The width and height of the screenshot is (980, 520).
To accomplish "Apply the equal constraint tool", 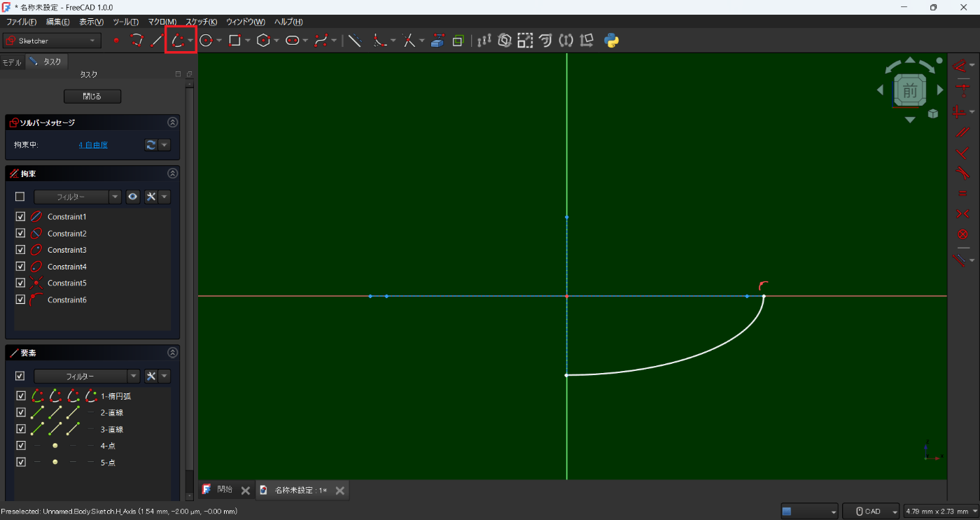I will click(x=962, y=193).
